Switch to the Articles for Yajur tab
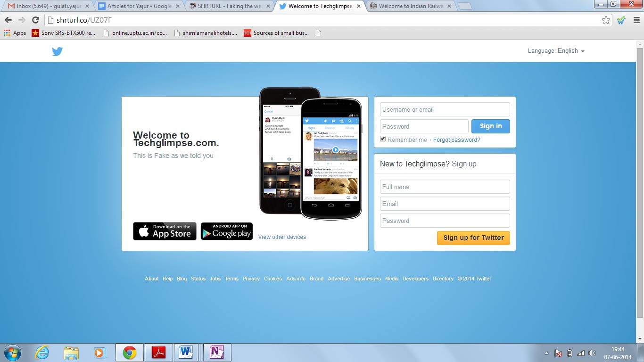Image resolution: width=644 pixels, height=362 pixels. 138,6
